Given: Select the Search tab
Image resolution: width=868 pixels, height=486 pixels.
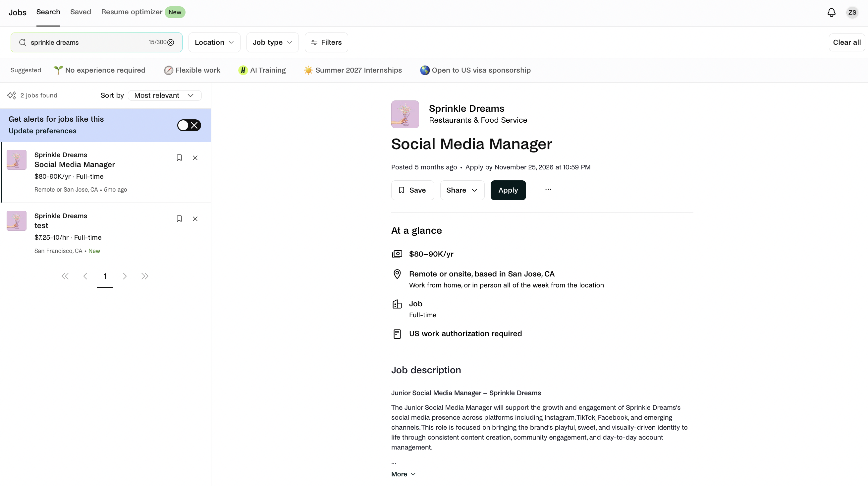Looking at the screenshot, I should [x=48, y=12].
